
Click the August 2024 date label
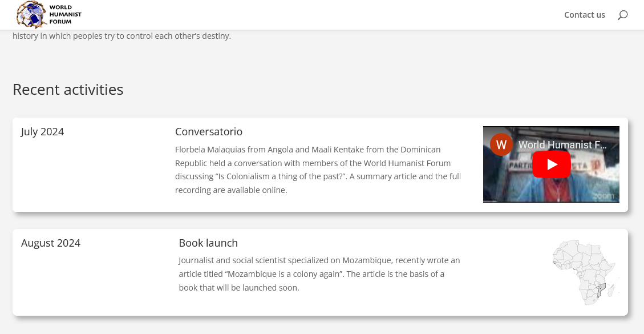tap(51, 243)
